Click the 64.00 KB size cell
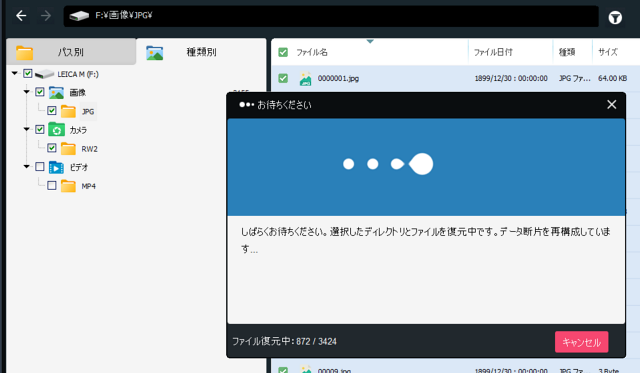This screenshot has width=640, height=373. (x=612, y=78)
